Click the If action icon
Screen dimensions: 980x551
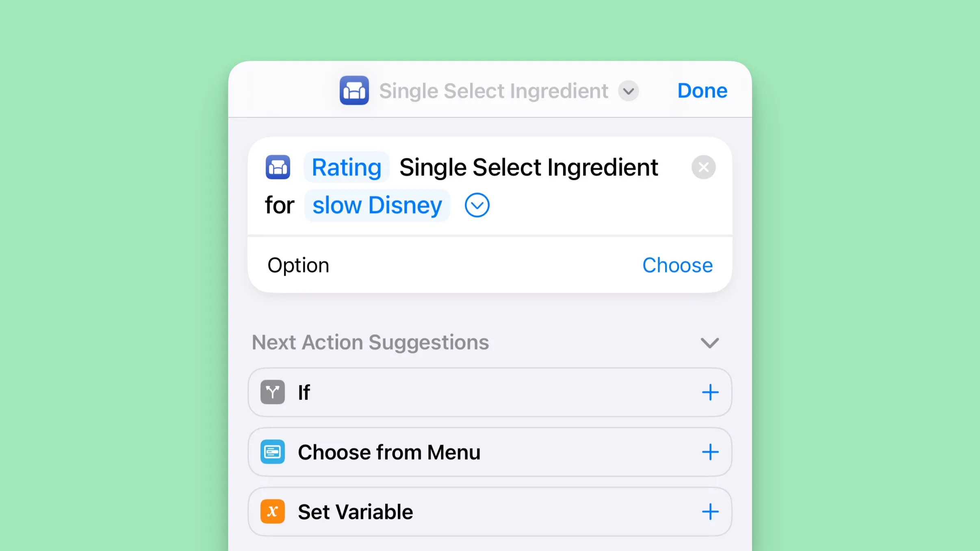coord(272,392)
